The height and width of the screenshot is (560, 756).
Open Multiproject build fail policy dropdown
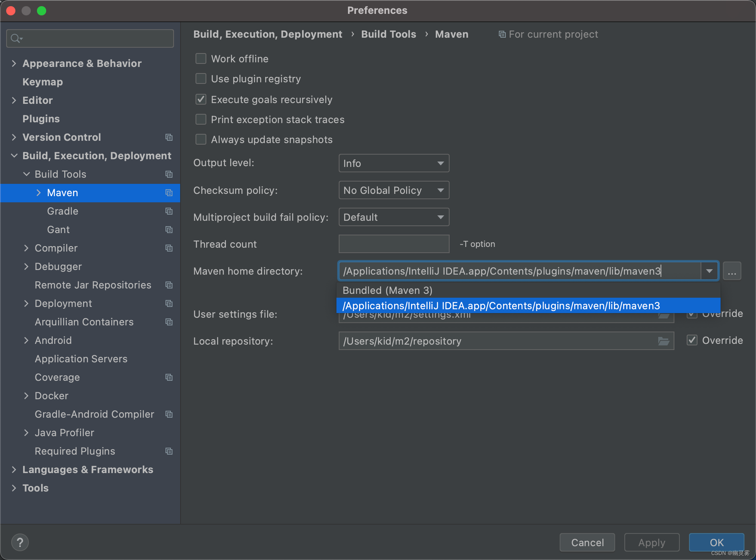(x=394, y=217)
